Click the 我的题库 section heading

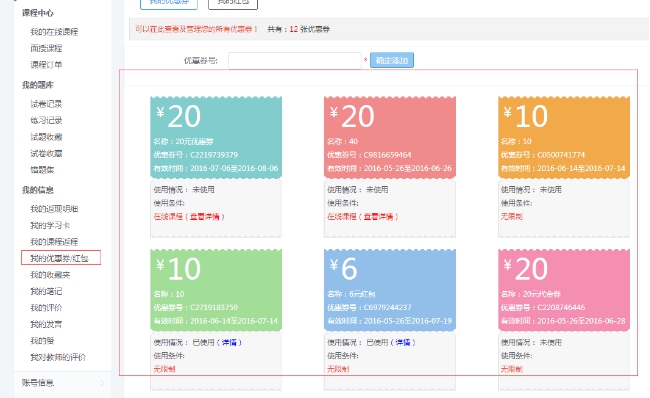click(x=38, y=85)
